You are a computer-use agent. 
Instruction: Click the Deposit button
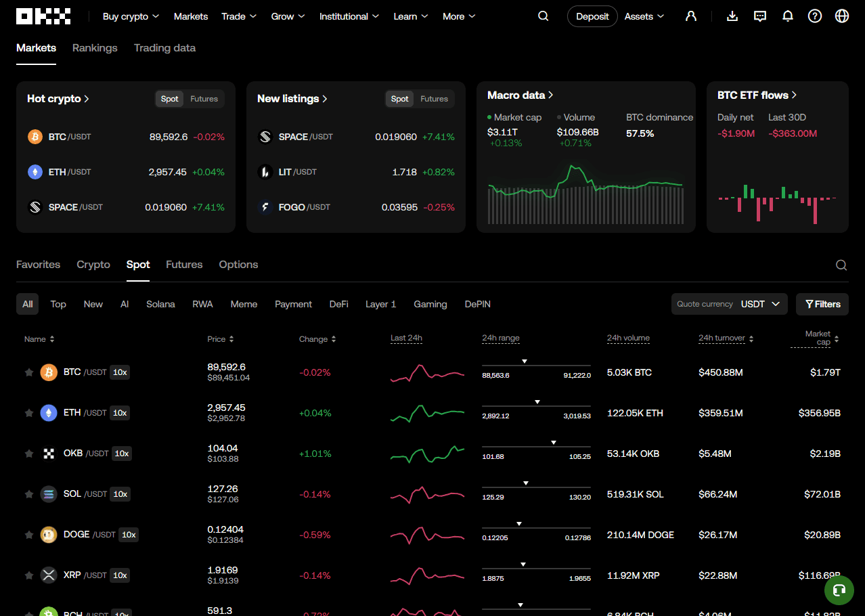click(x=592, y=16)
